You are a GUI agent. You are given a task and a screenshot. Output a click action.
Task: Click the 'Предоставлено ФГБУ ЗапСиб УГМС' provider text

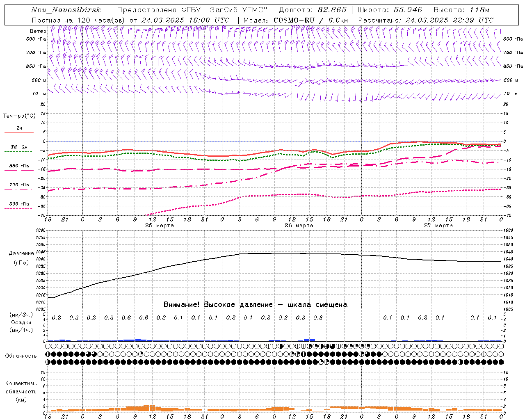coord(191,10)
